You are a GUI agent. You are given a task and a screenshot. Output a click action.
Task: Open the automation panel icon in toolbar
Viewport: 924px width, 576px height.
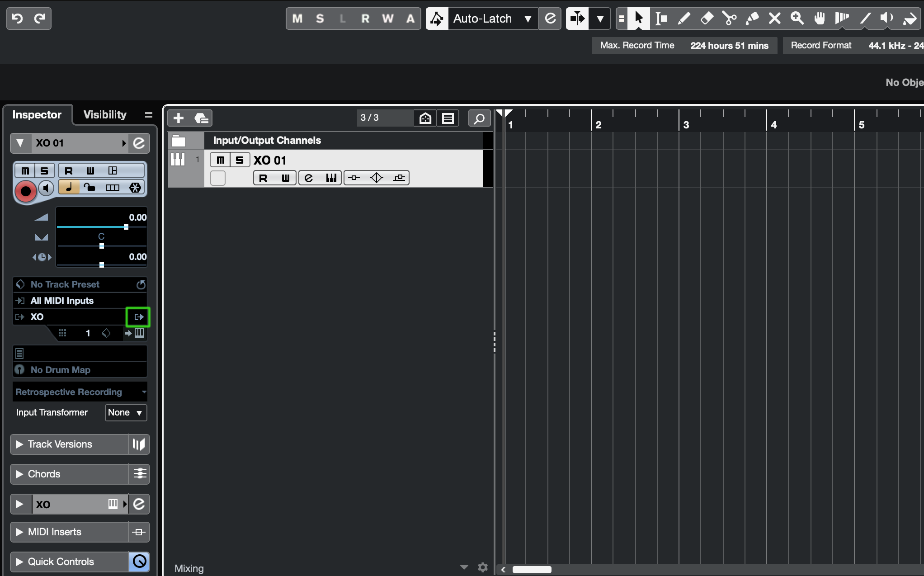550,19
